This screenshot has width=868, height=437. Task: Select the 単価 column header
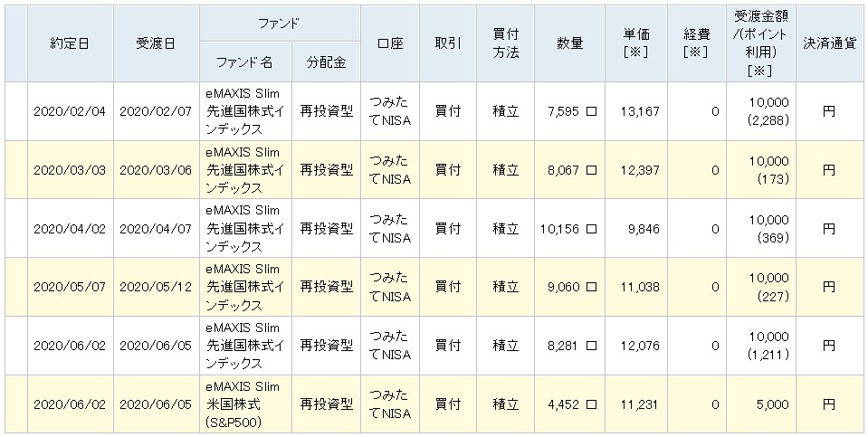(x=637, y=43)
